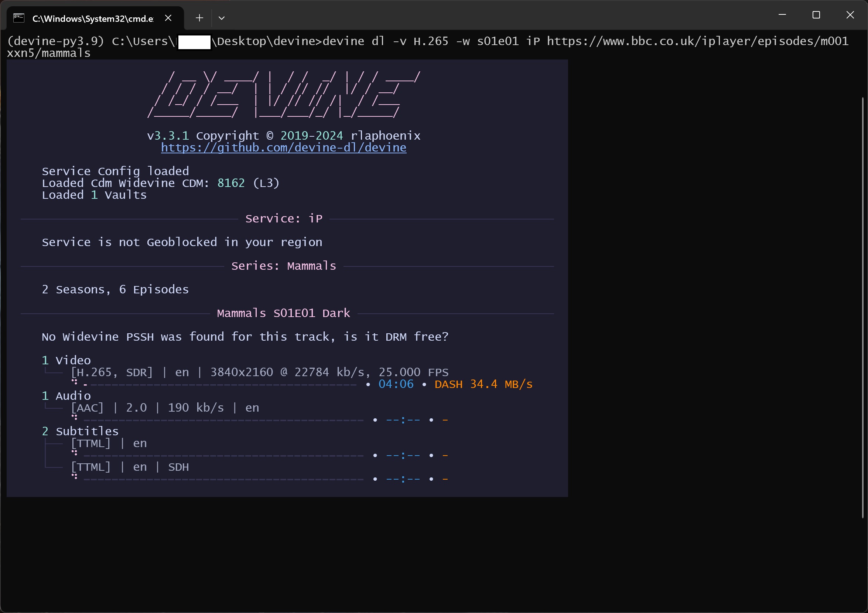Viewport: 868px width, 613px height.
Task: Click the TTML SDH subtitle entry
Action: tap(130, 467)
